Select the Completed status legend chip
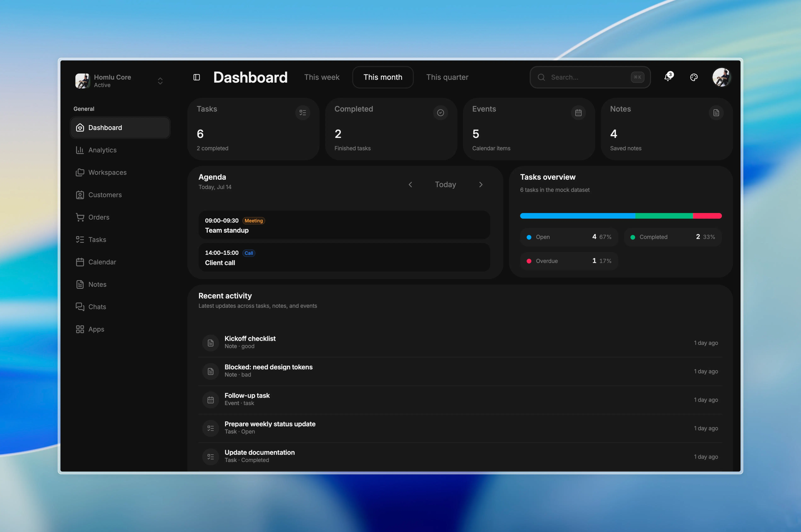 [x=672, y=237]
